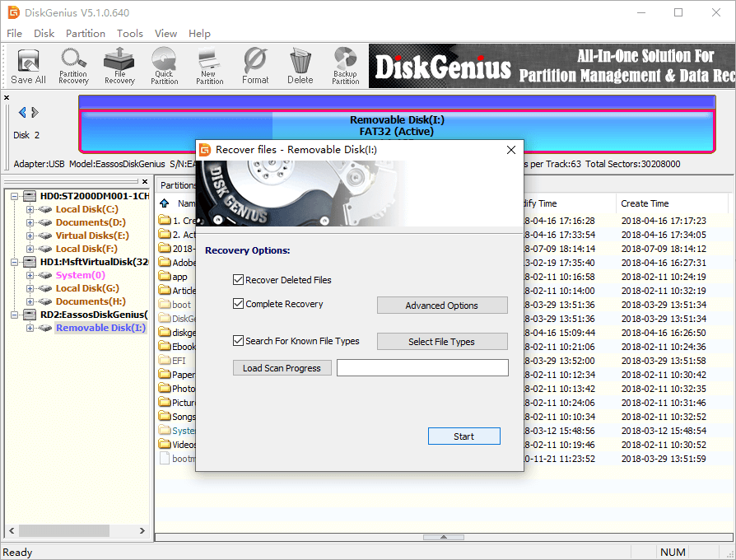
Task: Open the Partition Recovery tool
Action: [x=73, y=66]
